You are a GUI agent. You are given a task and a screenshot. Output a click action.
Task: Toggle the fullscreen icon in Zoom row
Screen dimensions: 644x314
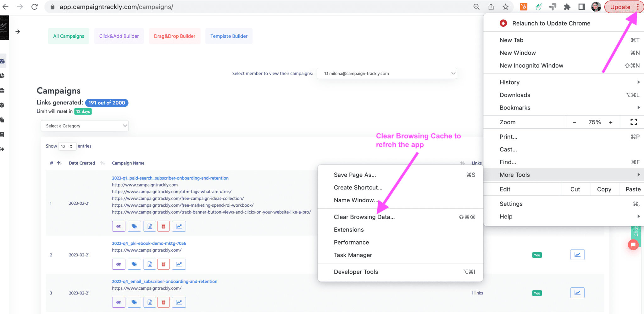click(634, 122)
